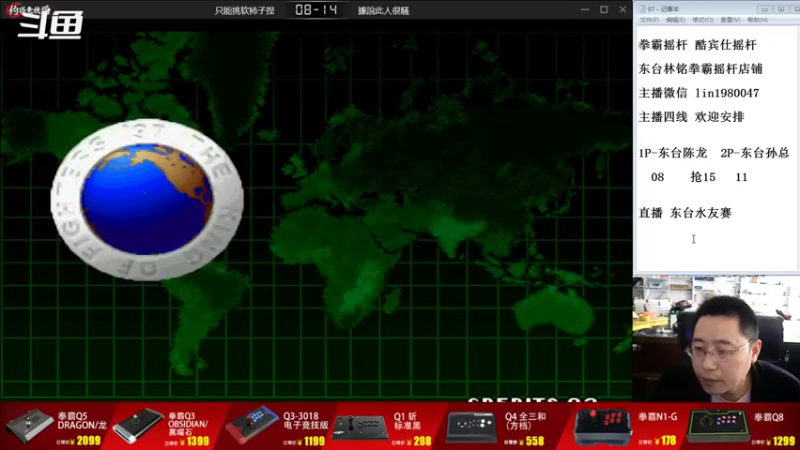Maximize the 97 - 记事本 Notepad window
This screenshot has width=800, height=450.
point(781,9)
